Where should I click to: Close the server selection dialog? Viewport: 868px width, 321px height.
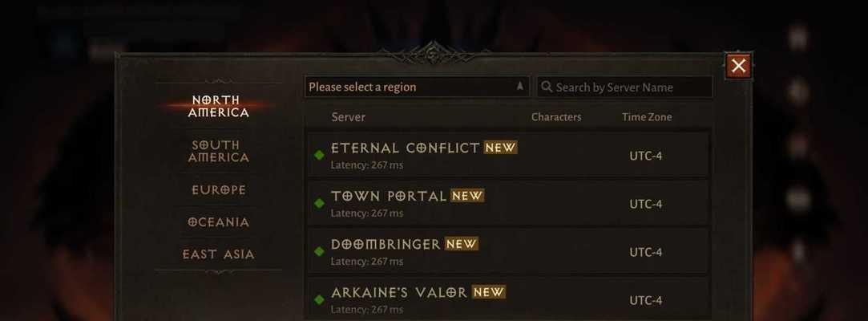[738, 66]
